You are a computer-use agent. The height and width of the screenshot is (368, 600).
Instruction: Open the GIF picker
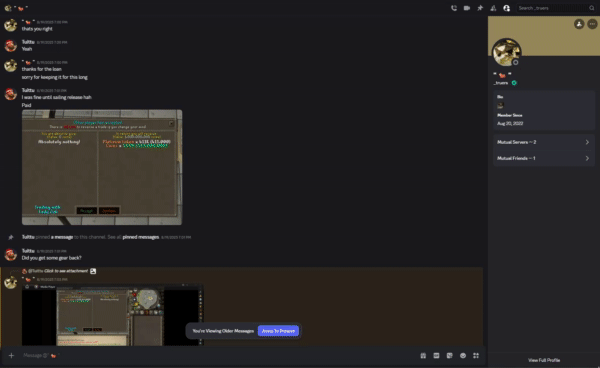click(436, 356)
